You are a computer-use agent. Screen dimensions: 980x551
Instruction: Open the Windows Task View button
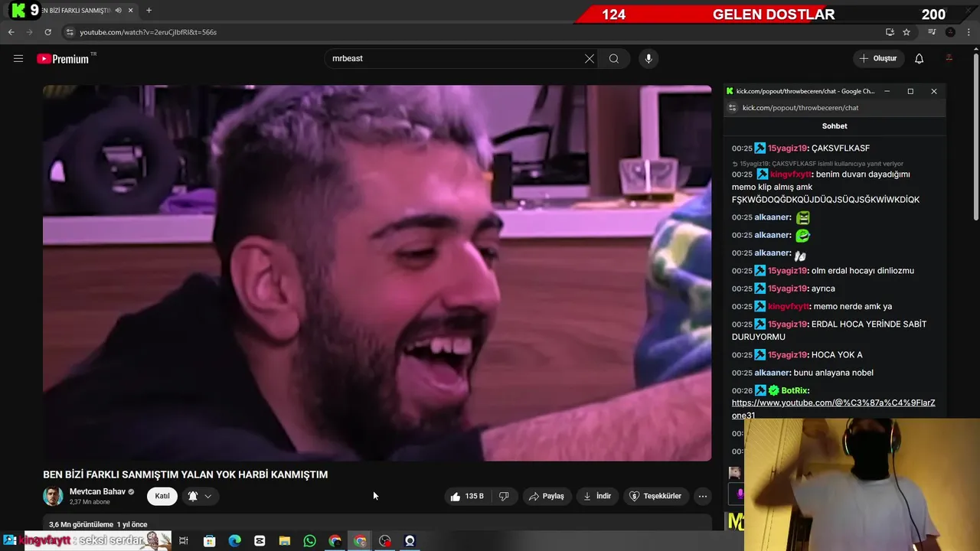point(184,541)
